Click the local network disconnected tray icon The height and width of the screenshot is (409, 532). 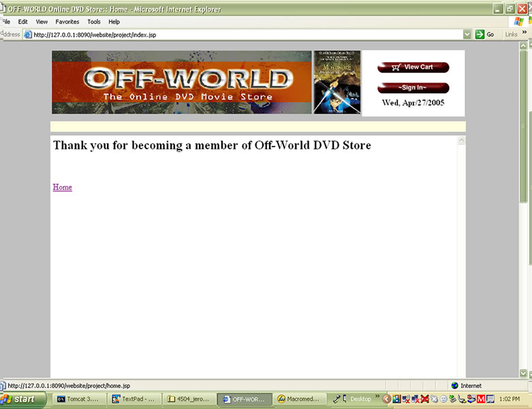tap(416, 399)
